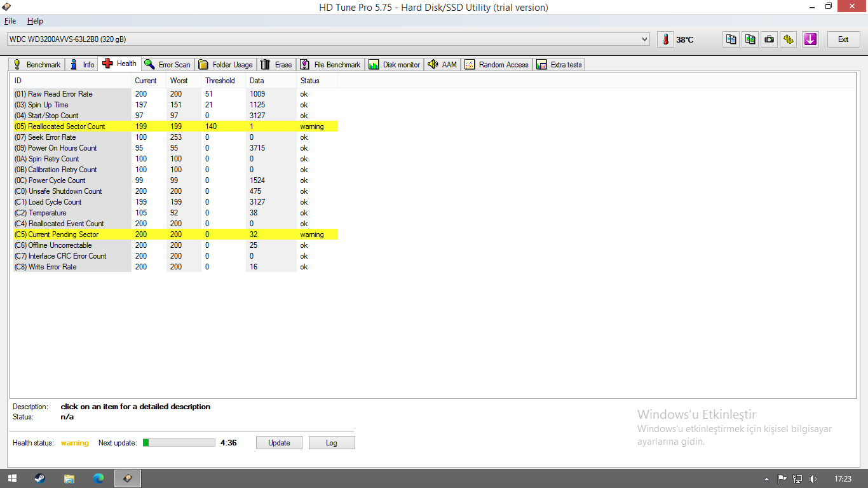Click the Current column header
Viewport: 868px width, 488px height.
click(x=149, y=81)
